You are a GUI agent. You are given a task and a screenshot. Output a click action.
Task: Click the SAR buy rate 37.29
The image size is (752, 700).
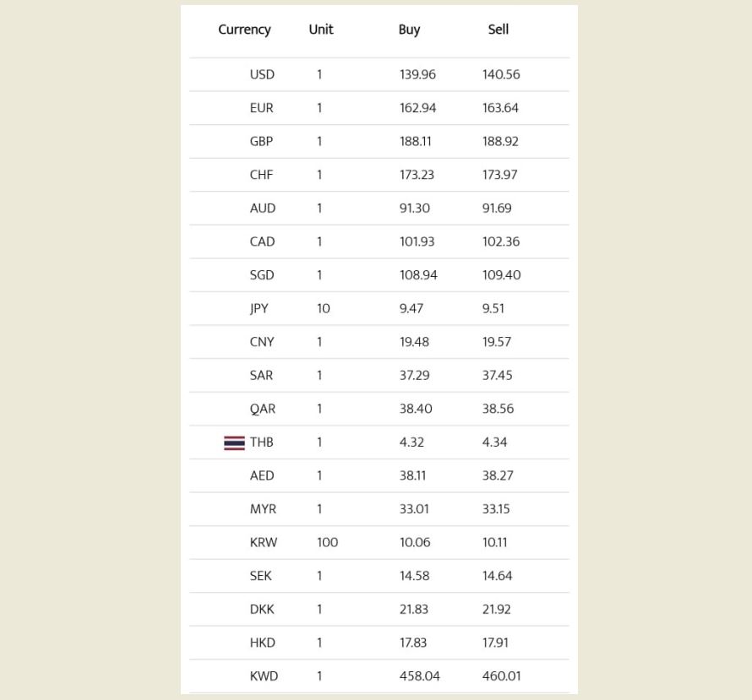pyautogui.click(x=414, y=375)
